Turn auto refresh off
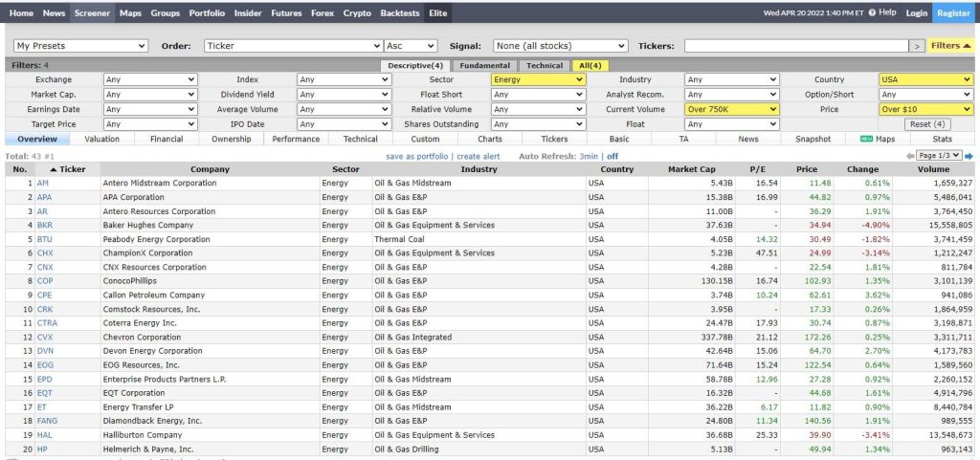The height and width of the screenshot is (460, 980). 612,156
